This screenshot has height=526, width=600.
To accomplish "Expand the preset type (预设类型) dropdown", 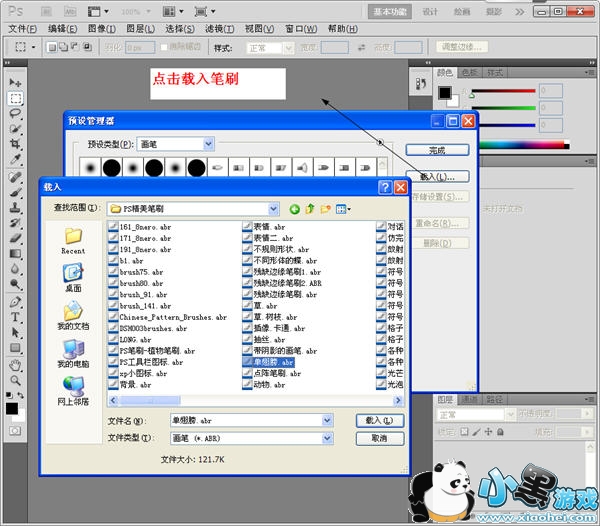I will 207,144.
